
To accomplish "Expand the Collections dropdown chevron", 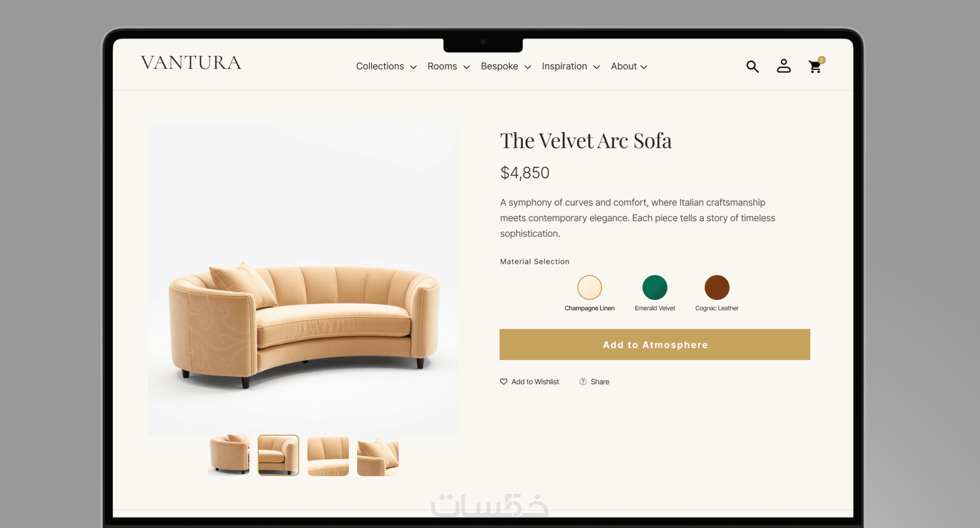I will coord(413,67).
